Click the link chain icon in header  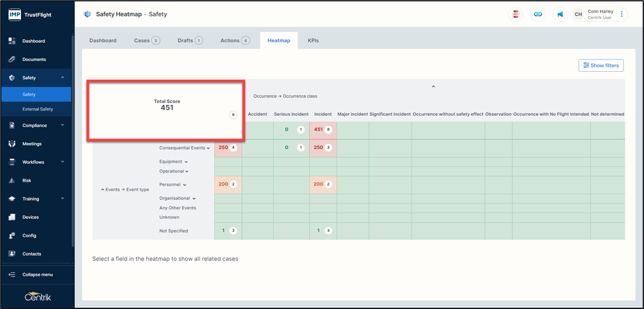pos(538,14)
